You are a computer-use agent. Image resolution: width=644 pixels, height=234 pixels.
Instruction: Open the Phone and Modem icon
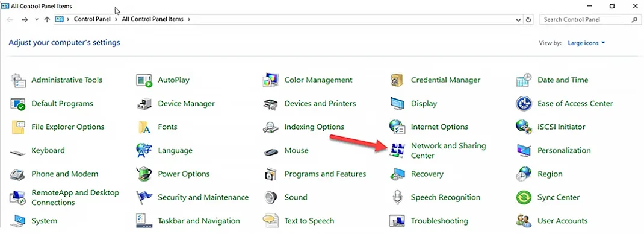pos(17,174)
